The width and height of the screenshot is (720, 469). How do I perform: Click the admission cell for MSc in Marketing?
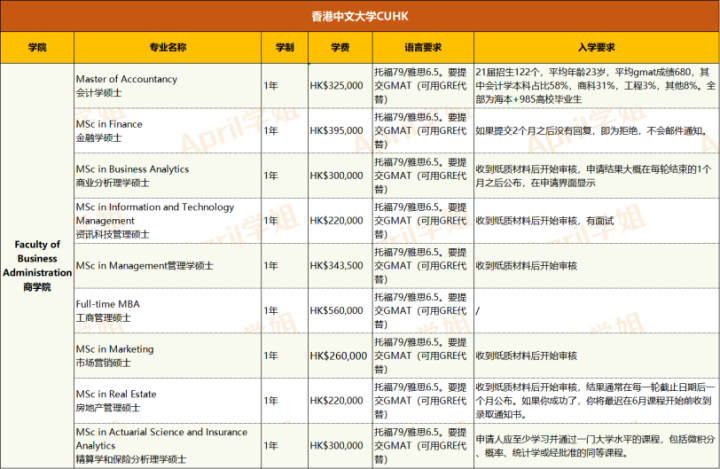596,356
